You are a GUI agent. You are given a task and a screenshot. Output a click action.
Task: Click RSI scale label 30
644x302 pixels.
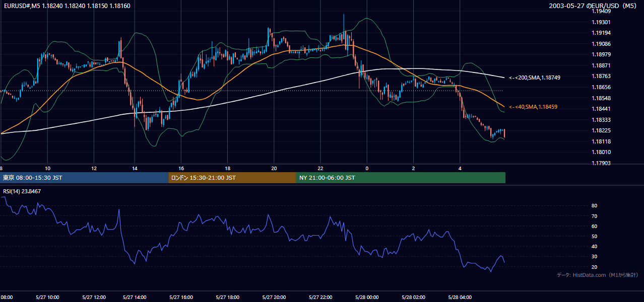point(595,257)
